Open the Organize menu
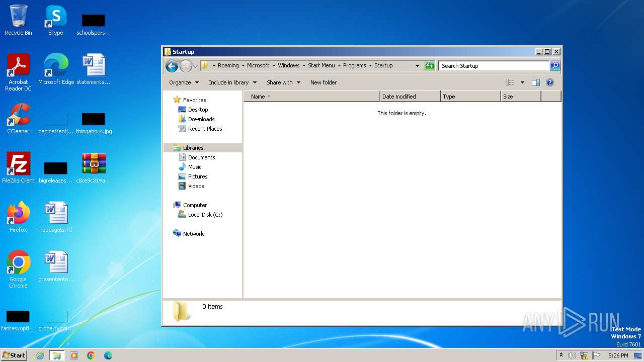The image size is (644, 362). (x=184, y=82)
